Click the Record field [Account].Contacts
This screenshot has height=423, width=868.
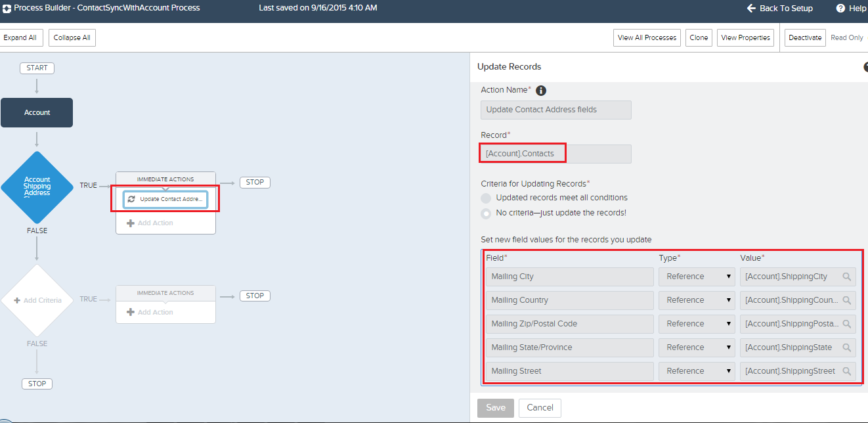[x=555, y=154]
